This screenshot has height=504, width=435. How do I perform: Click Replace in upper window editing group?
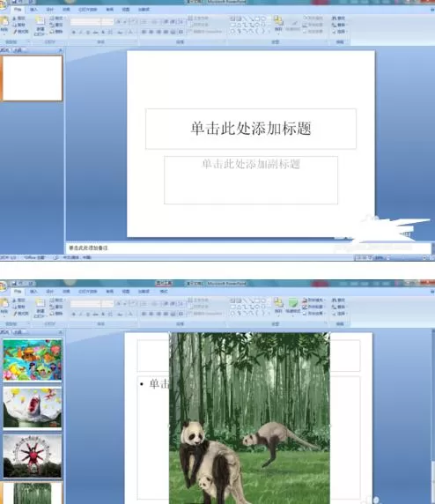[x=339, y=25]
